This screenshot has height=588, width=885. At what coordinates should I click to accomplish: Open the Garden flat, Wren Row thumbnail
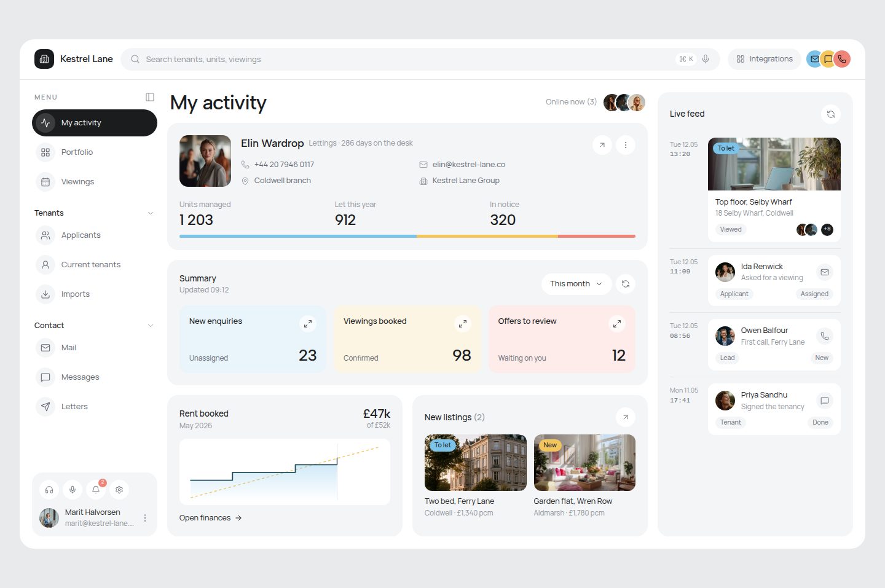[x=584, y=463]
